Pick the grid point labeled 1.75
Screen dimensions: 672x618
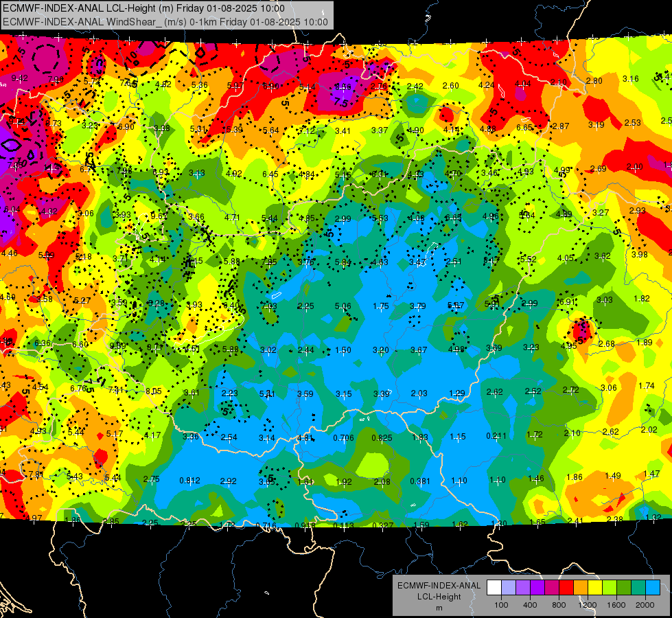coord(381,306)
